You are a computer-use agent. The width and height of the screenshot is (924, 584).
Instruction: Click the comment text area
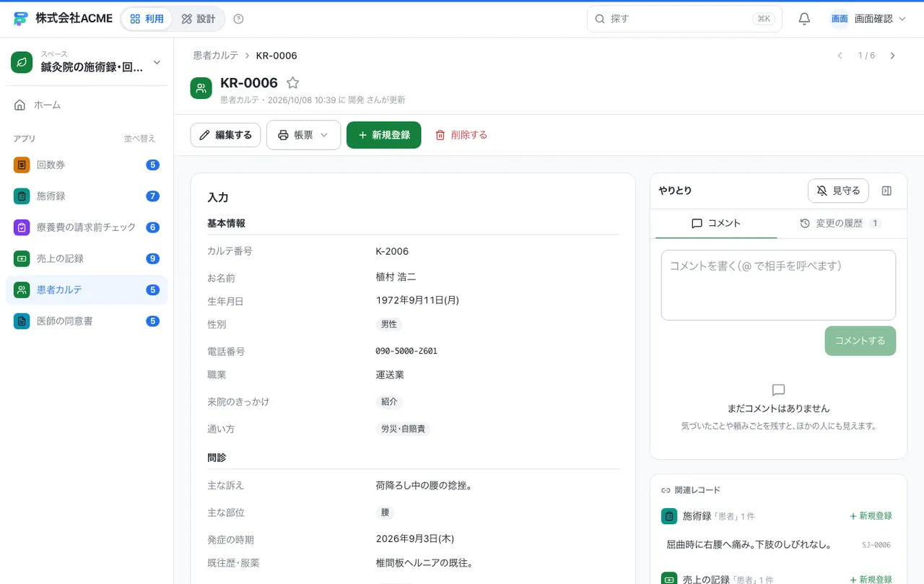tap(778, 285)
